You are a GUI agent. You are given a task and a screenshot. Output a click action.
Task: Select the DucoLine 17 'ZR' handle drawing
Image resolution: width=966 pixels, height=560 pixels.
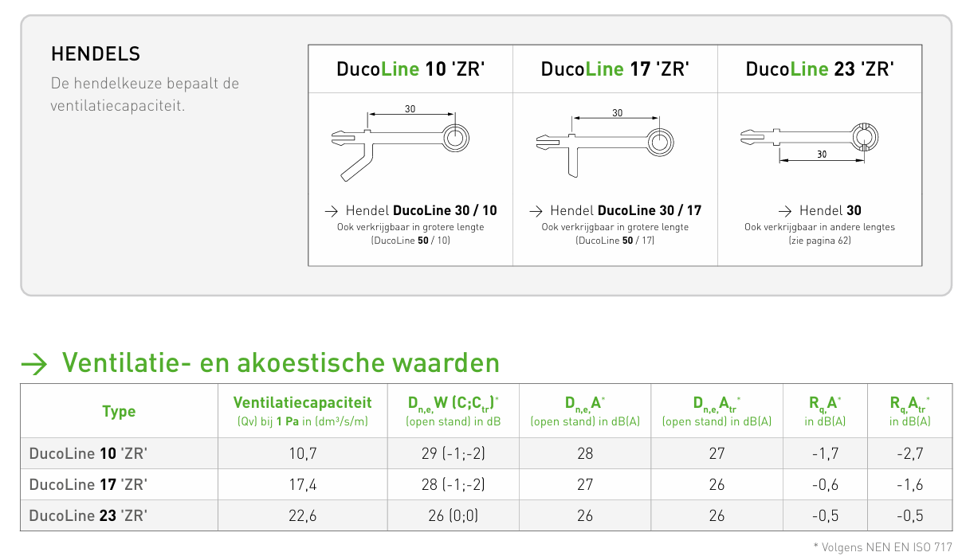(607, 145)
